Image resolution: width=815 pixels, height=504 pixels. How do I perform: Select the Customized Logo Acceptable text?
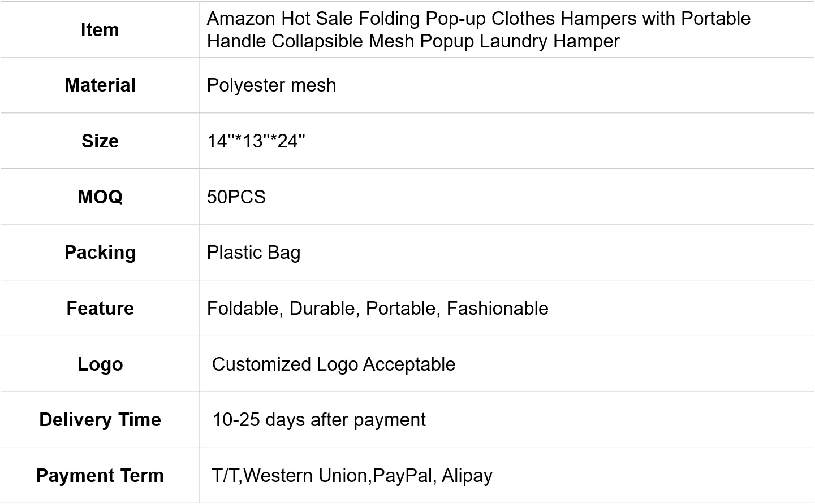[x=333, y=364]
